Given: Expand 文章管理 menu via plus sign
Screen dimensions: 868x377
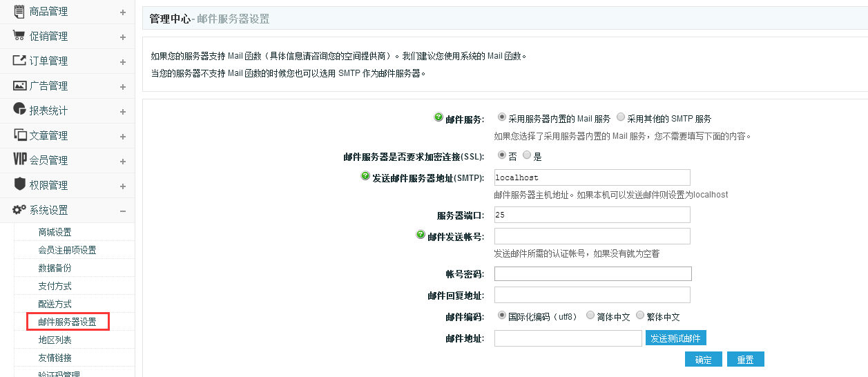Looking at the screenshot, I should click(x=122, y=137).
